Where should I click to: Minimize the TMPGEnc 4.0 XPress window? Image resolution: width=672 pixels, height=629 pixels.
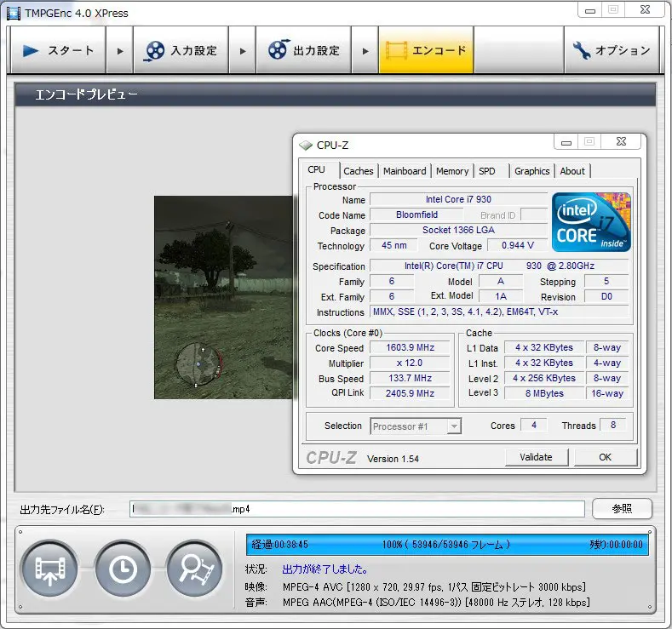point(590,10)
